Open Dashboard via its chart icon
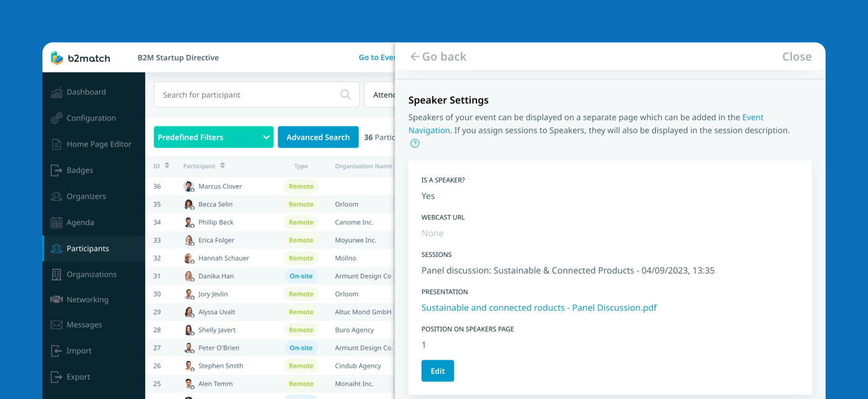Viewport: 868px width, 399px height. pyautogui.click(x=56, y=92)
